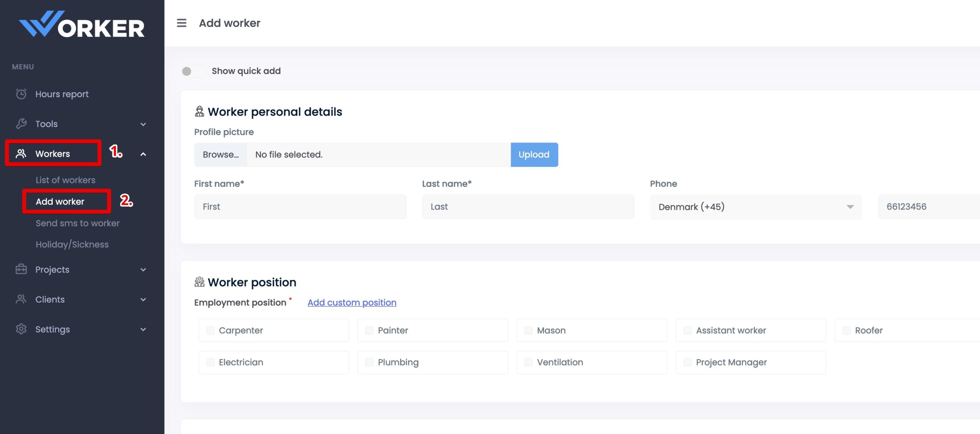The height and width of the screenshot is (434, 980).
Task: Click the Tools wrench icon
Action: click(21, 124)
